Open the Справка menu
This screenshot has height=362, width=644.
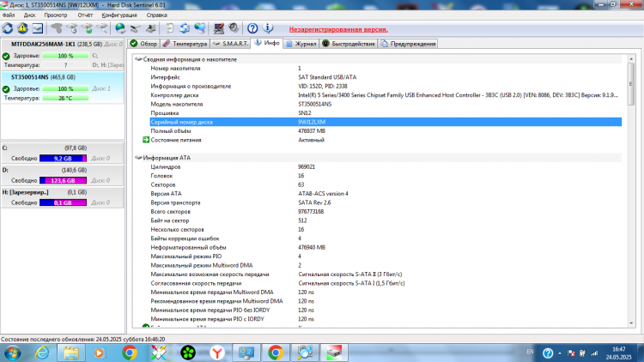pyautogui.click(x=156, y=15)
